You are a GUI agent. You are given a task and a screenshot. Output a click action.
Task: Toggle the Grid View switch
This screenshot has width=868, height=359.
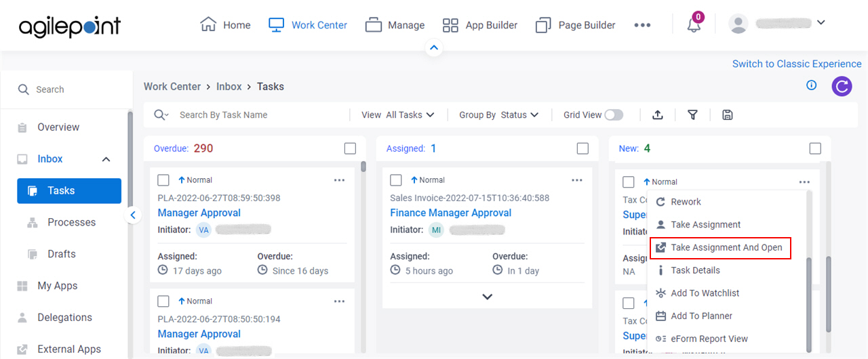(614, 115)
